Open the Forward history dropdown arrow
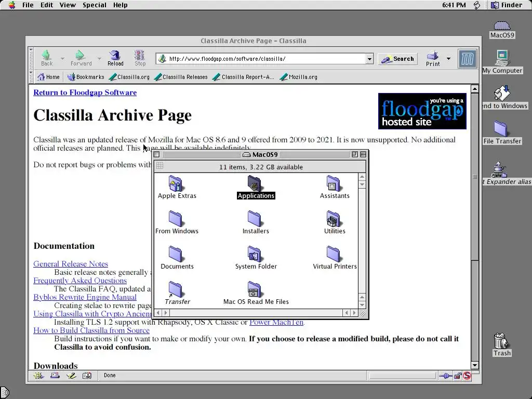The width and height of the screenshot is (532, 399). tap(99, 58)
